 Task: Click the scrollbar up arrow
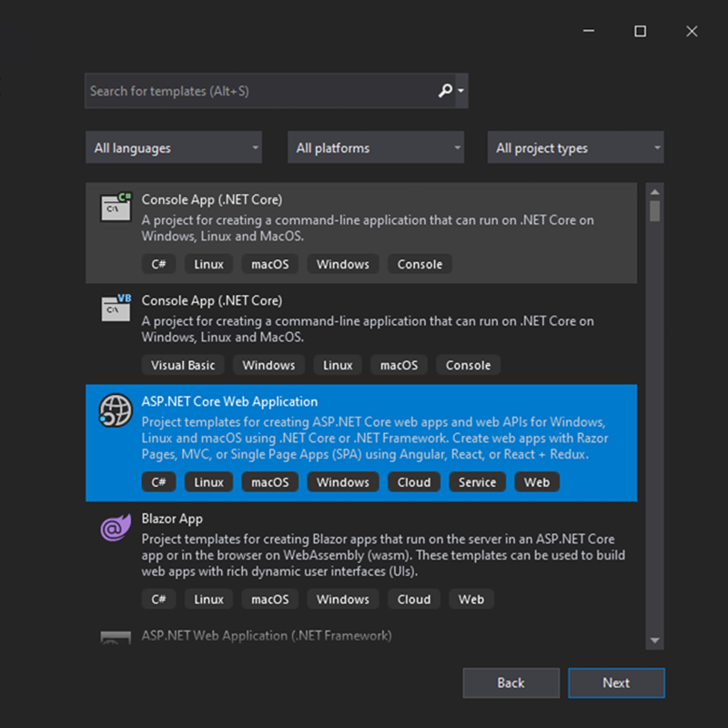coord(654,192)
